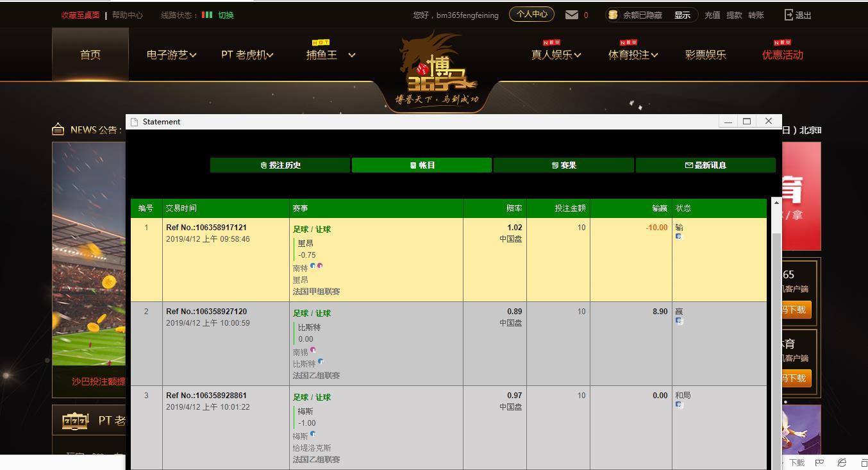Viewport: 868px width, 470px height.
Task: Click 切换 to switch line
Action: [x=226, y=15]
